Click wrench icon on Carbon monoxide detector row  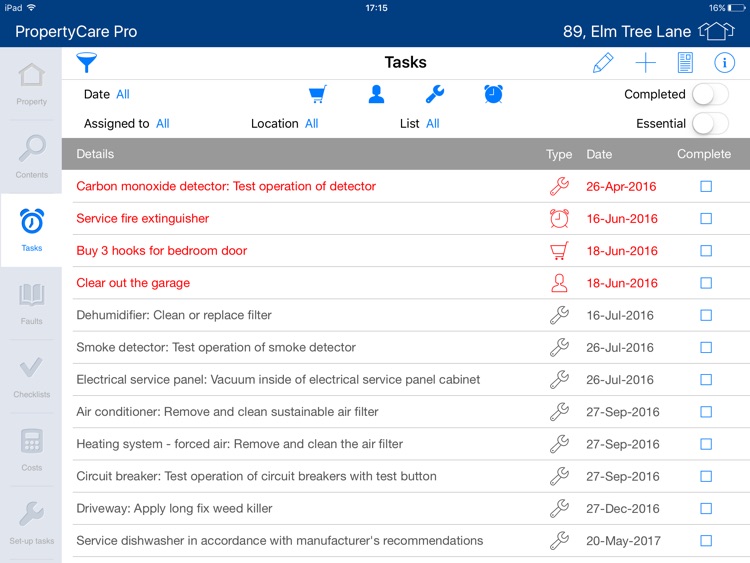pos(559,186)
